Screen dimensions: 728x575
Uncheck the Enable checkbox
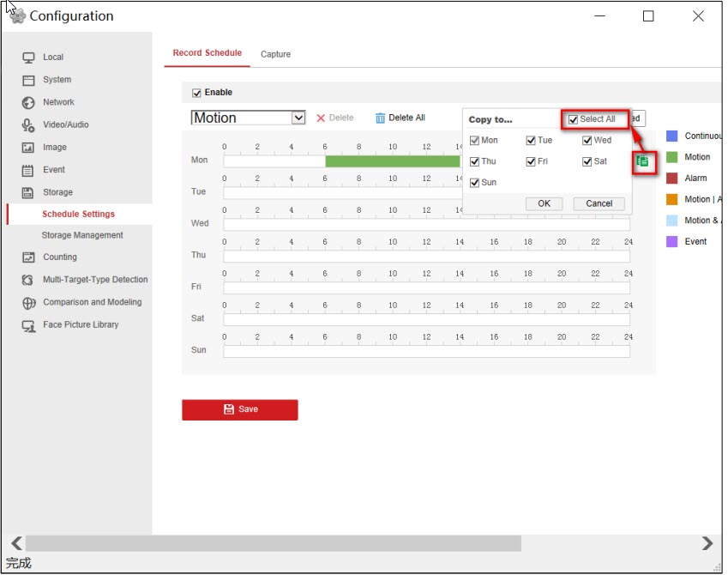pyautogui.click(x=196, y=93)
